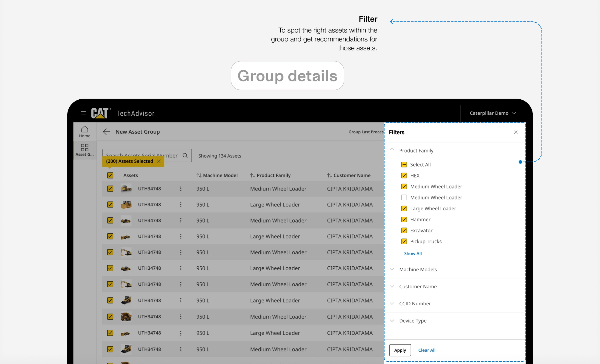This screenshot has height=364, width=600.
Task: Uncheck the HEX filter checkbox
Action: (404, 176)
